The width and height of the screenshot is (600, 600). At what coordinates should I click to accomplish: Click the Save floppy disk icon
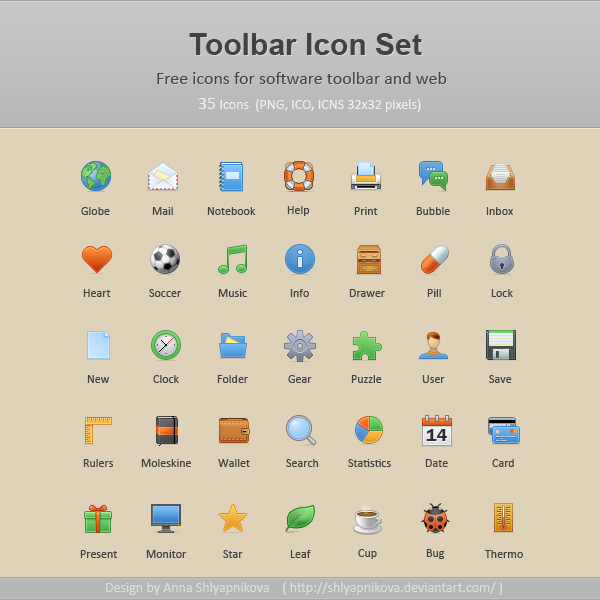click(500, 345)
